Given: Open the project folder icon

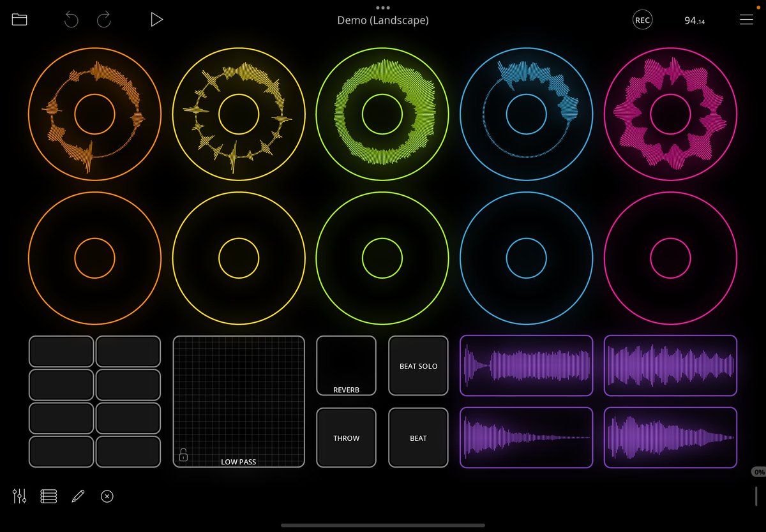Looking at the screenshot, I should point(20,20).
